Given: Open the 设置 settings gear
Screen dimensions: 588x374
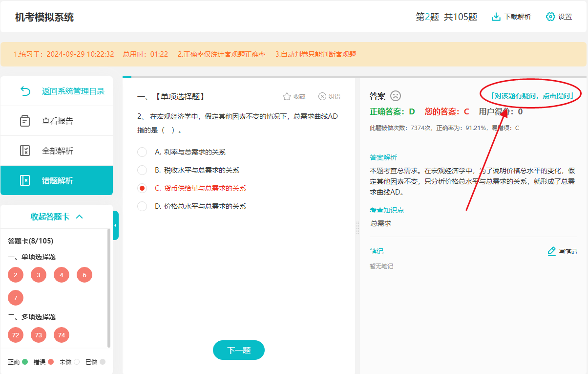Looking at the screenshot, I should tap(551, 16).
